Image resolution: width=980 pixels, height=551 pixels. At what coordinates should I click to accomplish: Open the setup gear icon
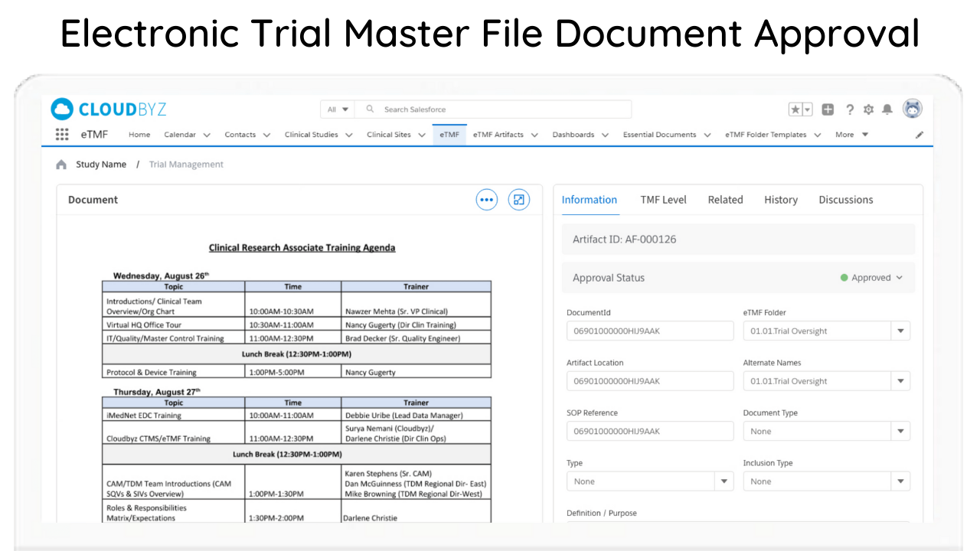[868, 109]
